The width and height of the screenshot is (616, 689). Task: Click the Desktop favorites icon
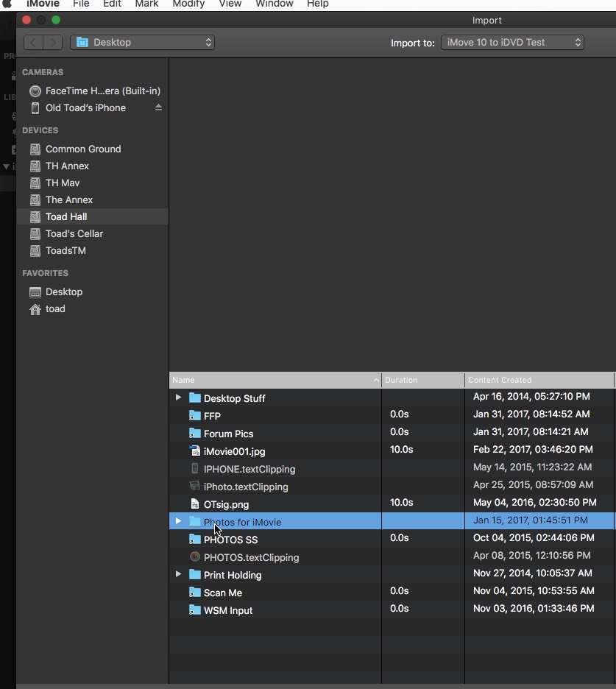[35, 291]
